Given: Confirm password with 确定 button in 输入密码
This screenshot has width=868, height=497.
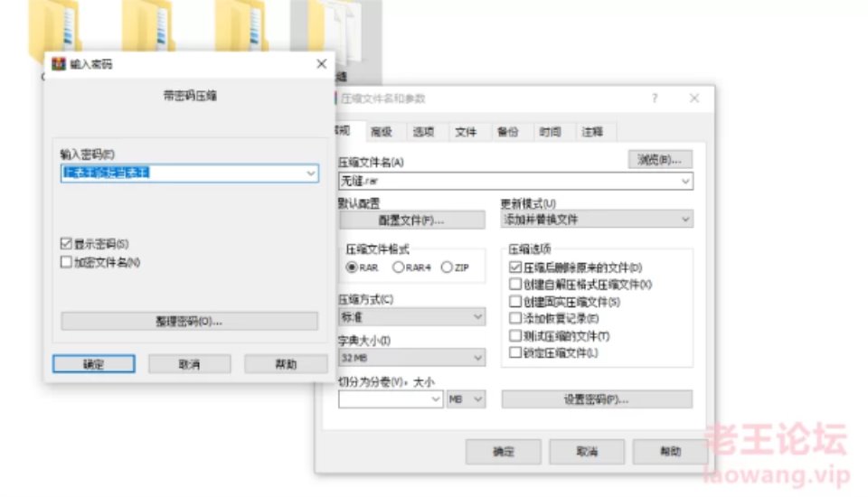Looking at the screenshot, I should [x=93, y=363].
